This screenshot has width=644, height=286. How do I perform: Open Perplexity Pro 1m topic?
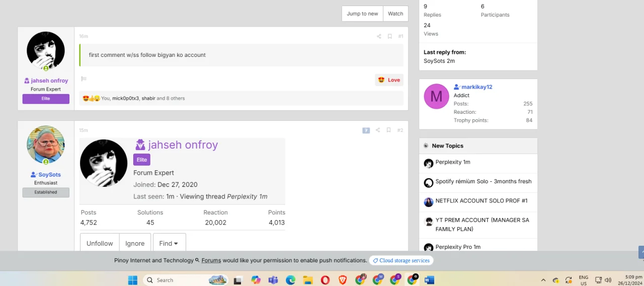458,247
